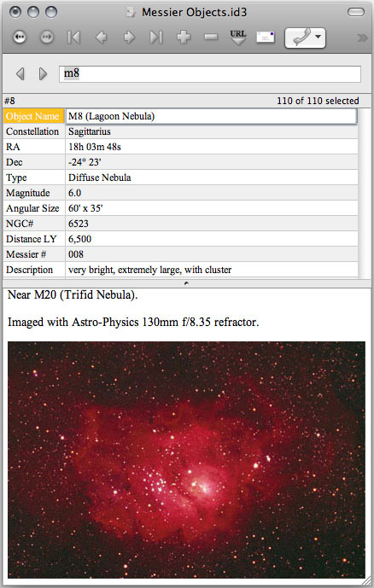This screenshot has height=588, width=374.
Task: Open the phone dial dropdown button
Action: [305, 38]
